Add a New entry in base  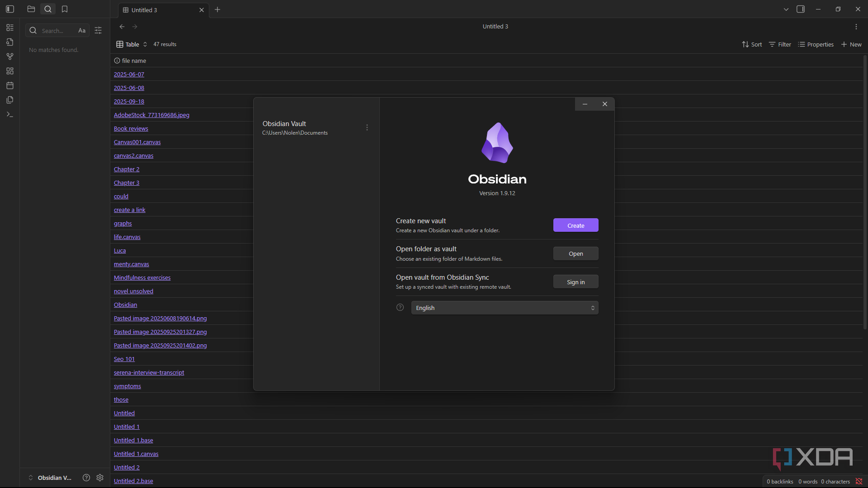coord(851,44)
